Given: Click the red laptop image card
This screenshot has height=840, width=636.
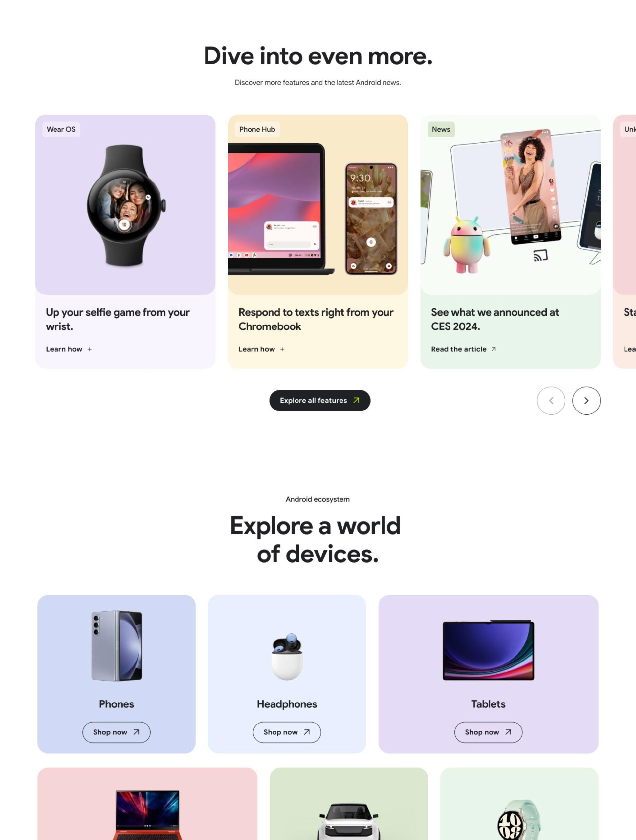Looking at the screenshot, I should [147, 804].
